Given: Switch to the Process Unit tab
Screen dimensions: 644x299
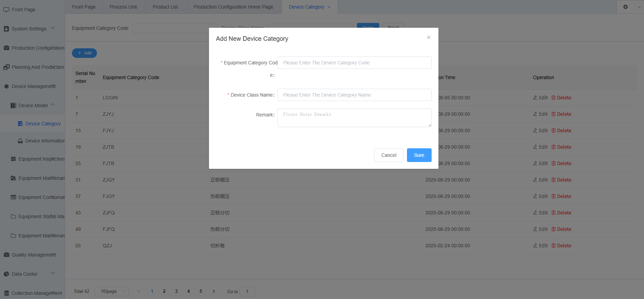Looking at the screenshot, I should [123, 7].
